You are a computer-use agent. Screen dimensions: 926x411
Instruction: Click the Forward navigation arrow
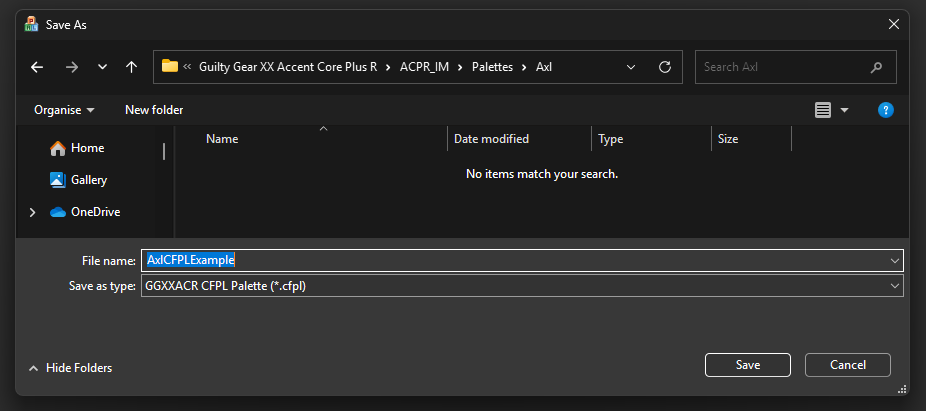coord(71,67)
